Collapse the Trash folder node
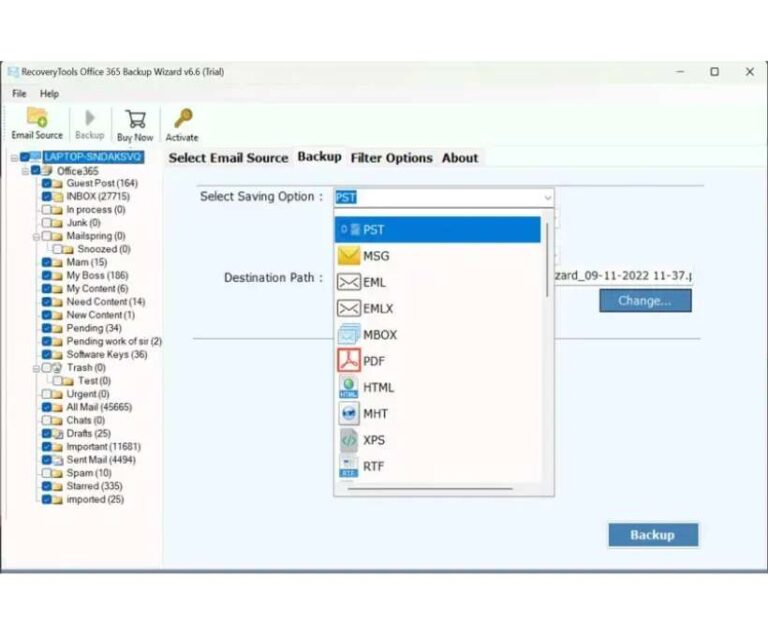 (x=36, y=369)
